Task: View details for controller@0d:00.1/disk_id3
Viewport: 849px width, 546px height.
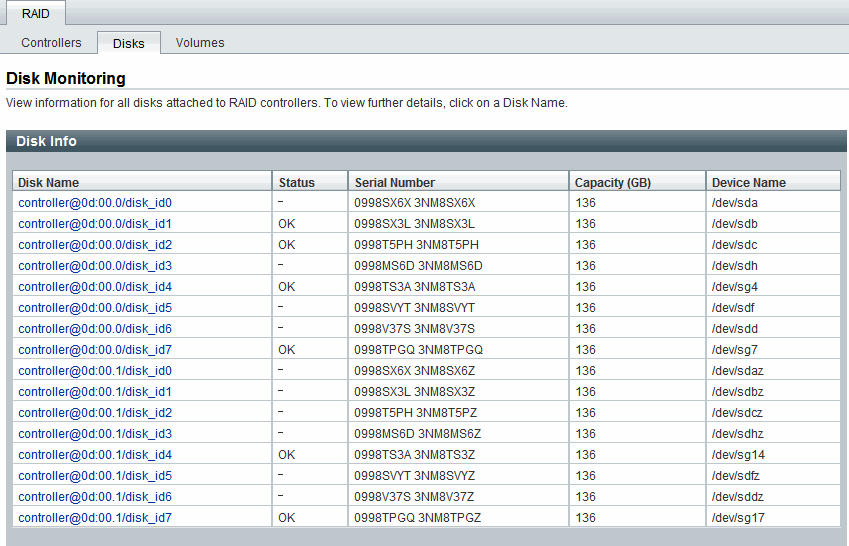Action: click(x=95, y=434)
